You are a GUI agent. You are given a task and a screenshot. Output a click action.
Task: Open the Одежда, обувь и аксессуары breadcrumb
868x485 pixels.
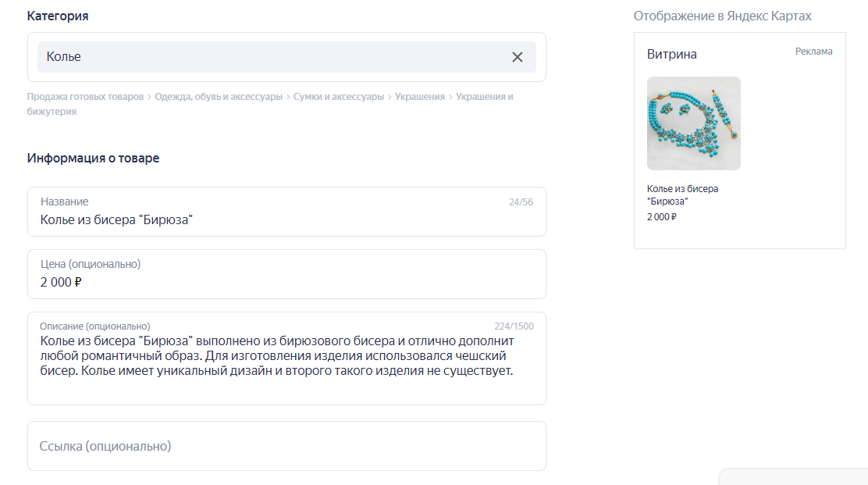(x=219, y=97)
